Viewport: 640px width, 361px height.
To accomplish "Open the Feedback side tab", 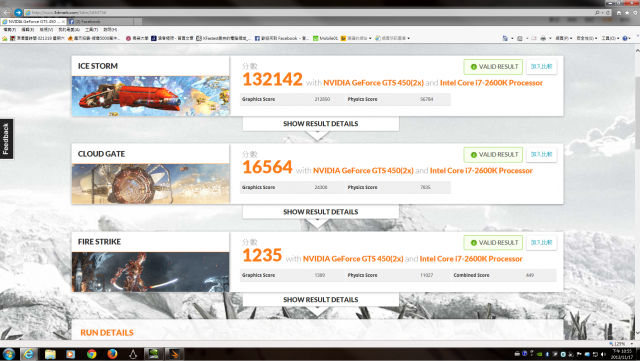I will pyautogui.click(x=6, y=139).
